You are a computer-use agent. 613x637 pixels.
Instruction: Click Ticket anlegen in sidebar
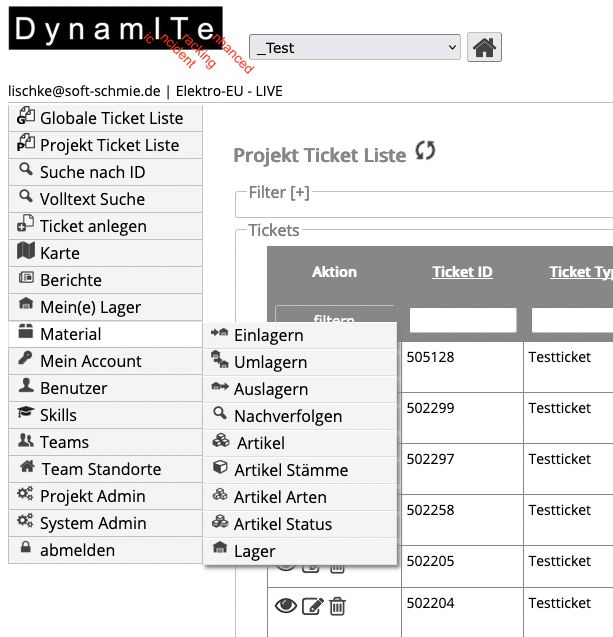click(93, 226)
